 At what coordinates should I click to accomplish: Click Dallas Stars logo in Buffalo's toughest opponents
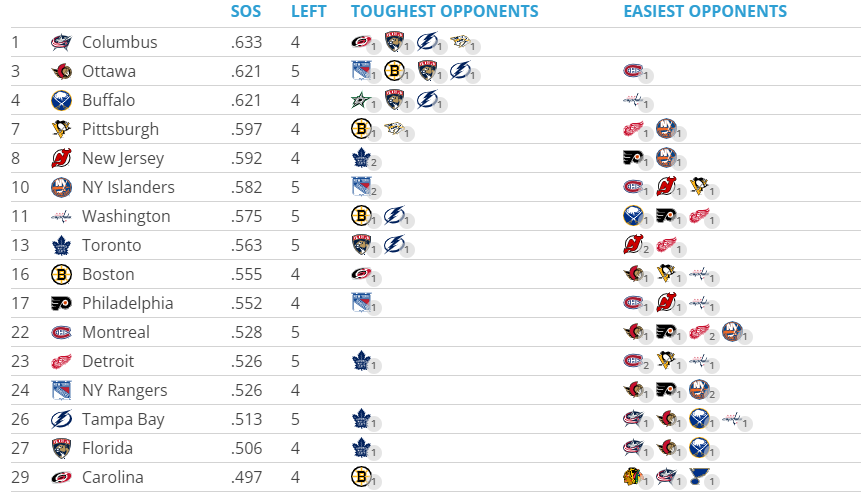(x=361, y=100)
